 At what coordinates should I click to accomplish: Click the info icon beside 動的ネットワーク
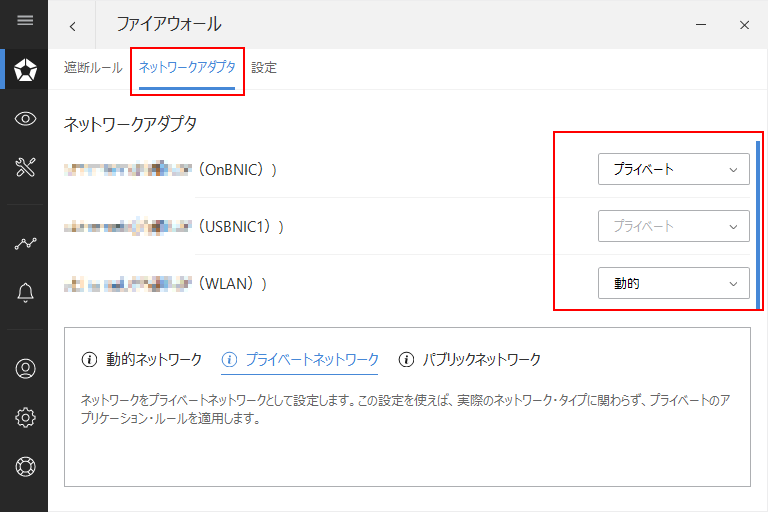(89, 360)
